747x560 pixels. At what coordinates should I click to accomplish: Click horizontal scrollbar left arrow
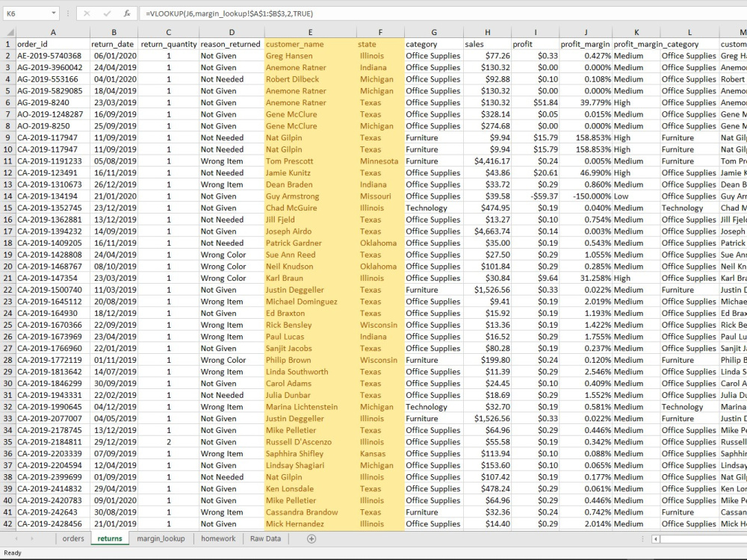coord(656,539)
